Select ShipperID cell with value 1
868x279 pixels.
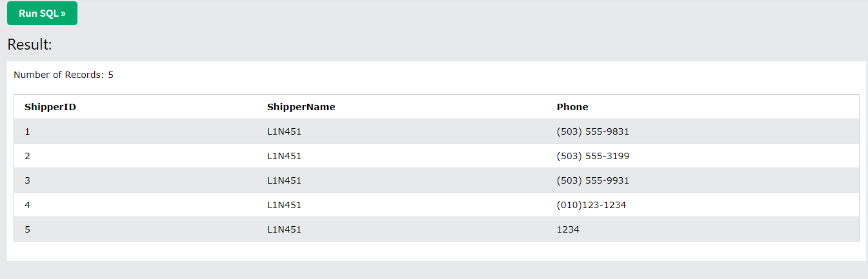click(27, 131)
